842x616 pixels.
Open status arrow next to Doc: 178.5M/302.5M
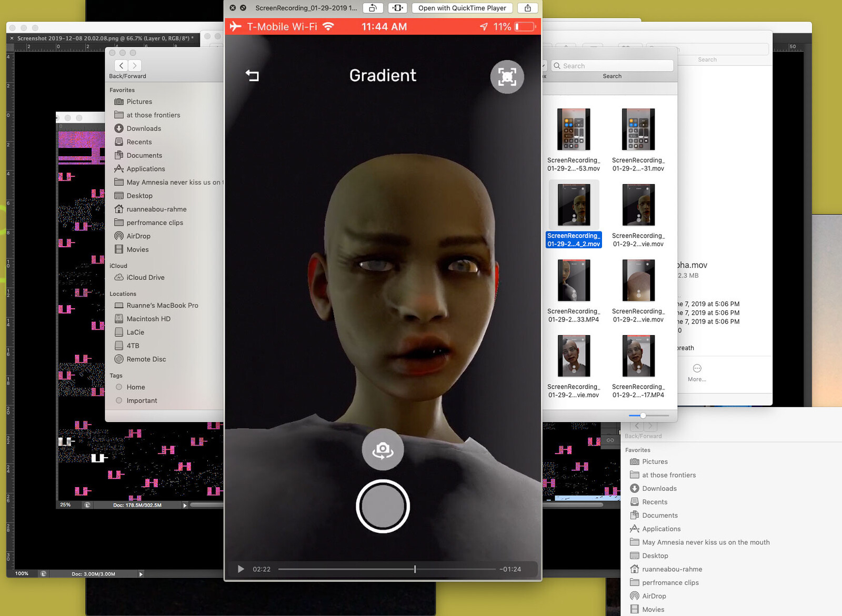[185, 505]
